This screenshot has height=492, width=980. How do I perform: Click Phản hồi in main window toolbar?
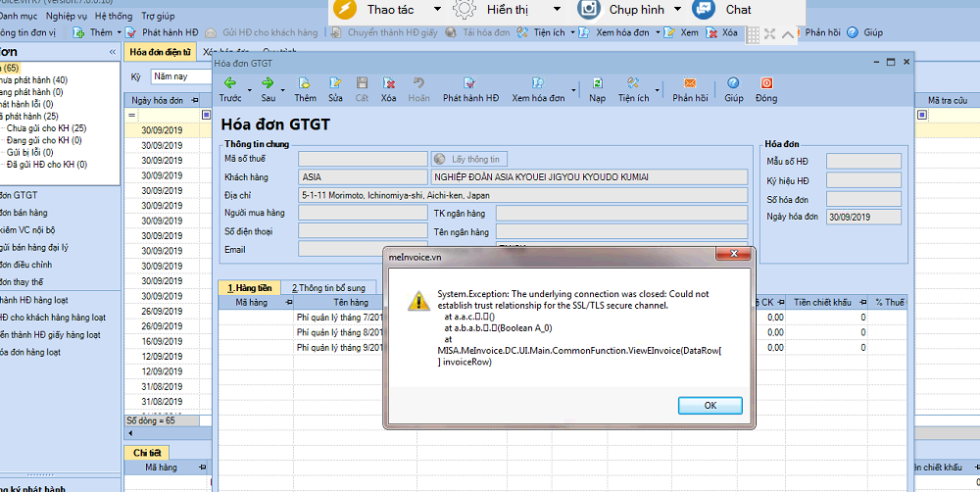coord(822,32)
